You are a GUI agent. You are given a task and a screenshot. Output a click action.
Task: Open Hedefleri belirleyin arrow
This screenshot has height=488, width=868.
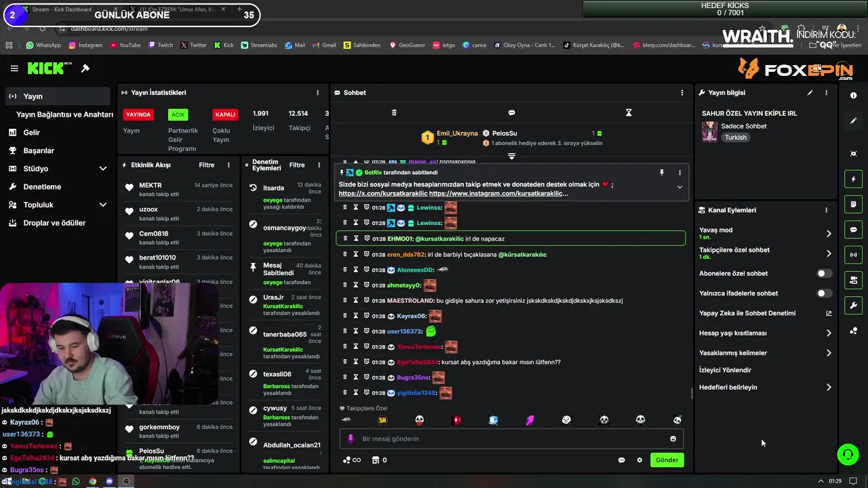(829, 388)
